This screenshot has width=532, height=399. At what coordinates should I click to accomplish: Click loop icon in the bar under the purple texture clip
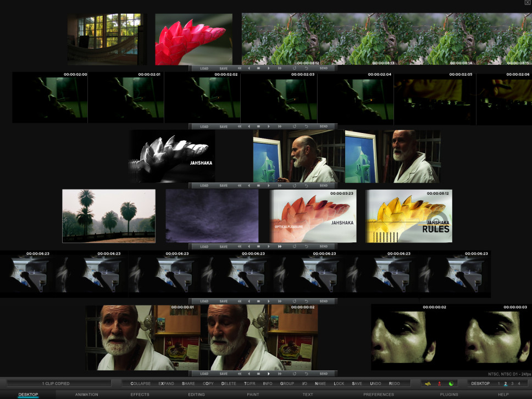tap(294, 246)
